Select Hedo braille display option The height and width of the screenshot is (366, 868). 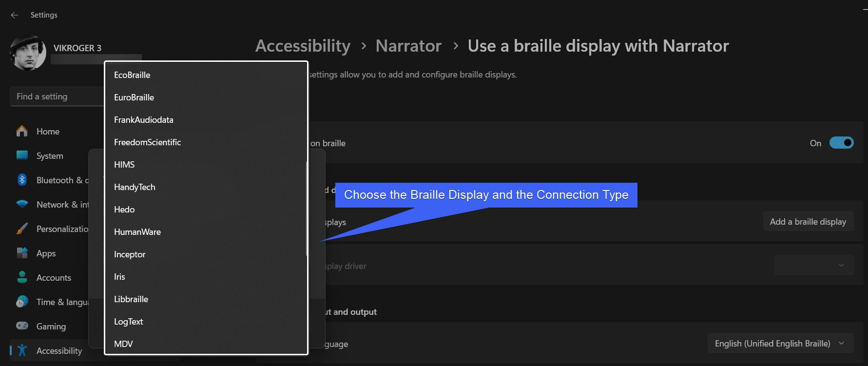click(x=206, y=210)
